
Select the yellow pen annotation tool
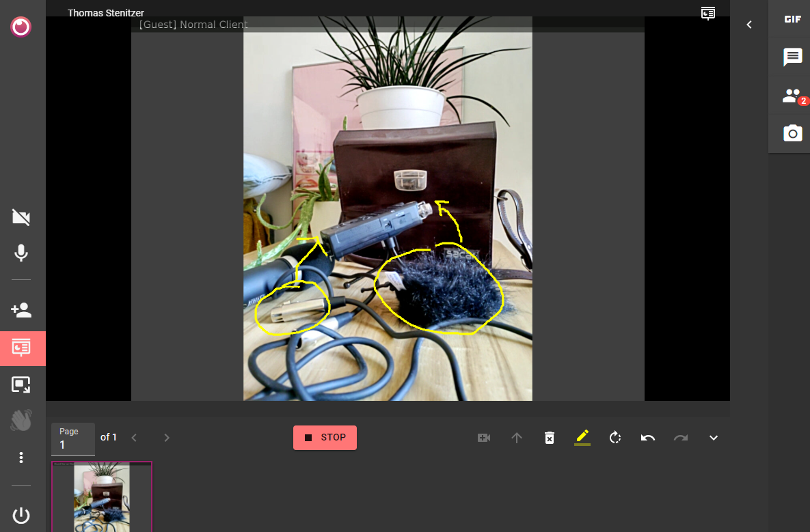tap(582, 438)
